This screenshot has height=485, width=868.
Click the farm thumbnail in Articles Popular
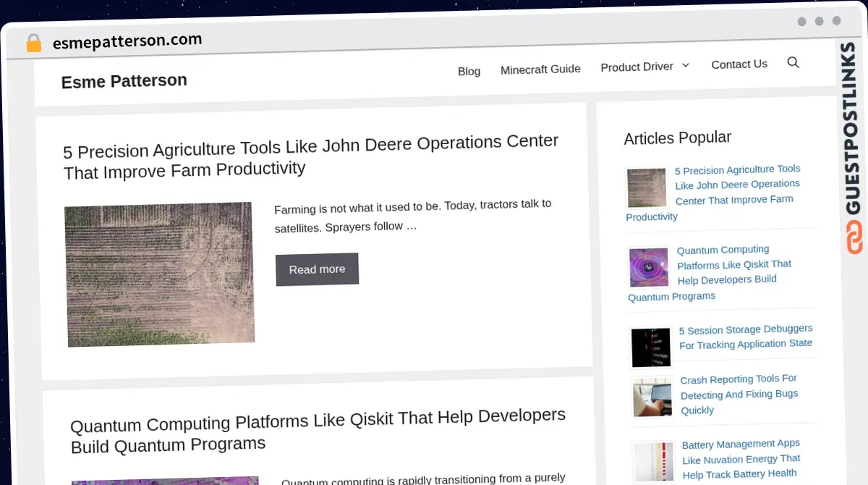647,188
